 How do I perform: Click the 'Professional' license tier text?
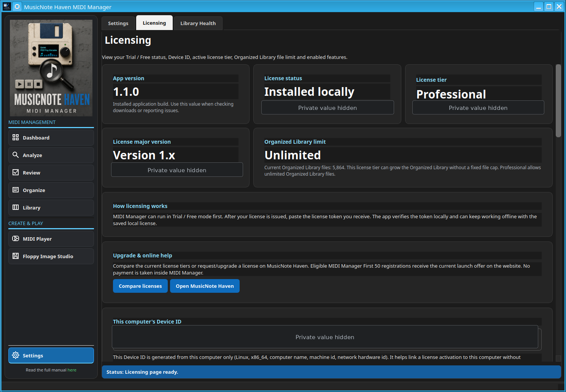pos(451,94)
